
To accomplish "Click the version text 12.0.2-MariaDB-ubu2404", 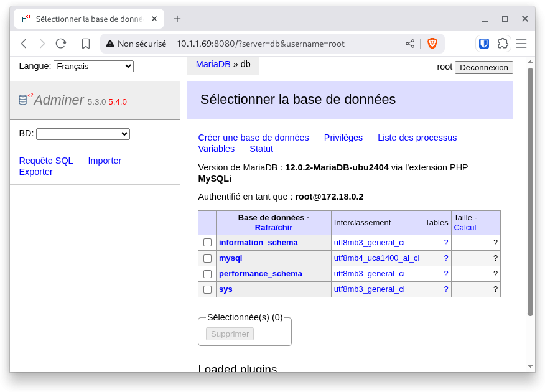I will coord(337,167).
